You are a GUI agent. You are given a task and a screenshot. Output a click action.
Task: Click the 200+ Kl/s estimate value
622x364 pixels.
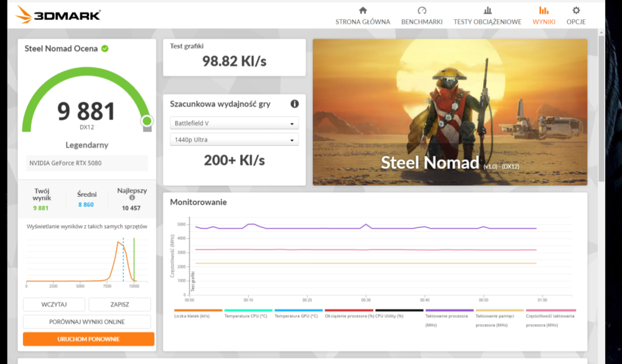(234, 160)
